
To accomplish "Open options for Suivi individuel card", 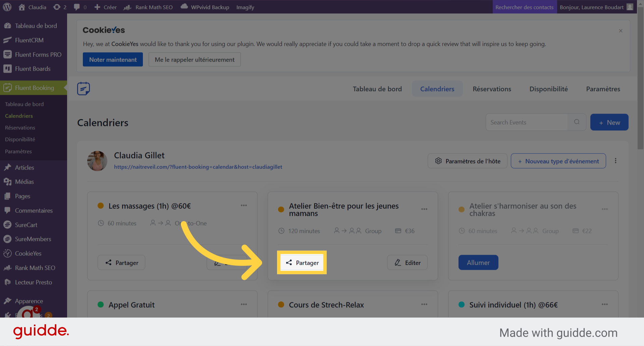I will 605,304.
